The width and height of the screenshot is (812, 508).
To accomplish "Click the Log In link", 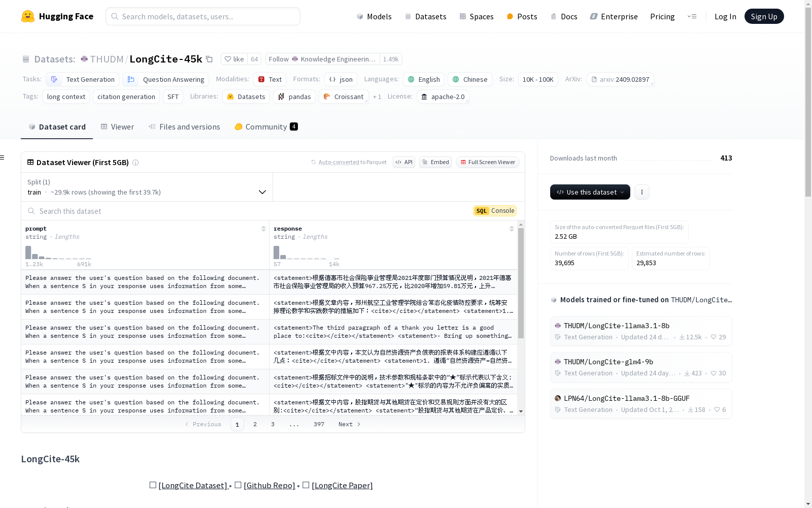I will coord(725,16).
